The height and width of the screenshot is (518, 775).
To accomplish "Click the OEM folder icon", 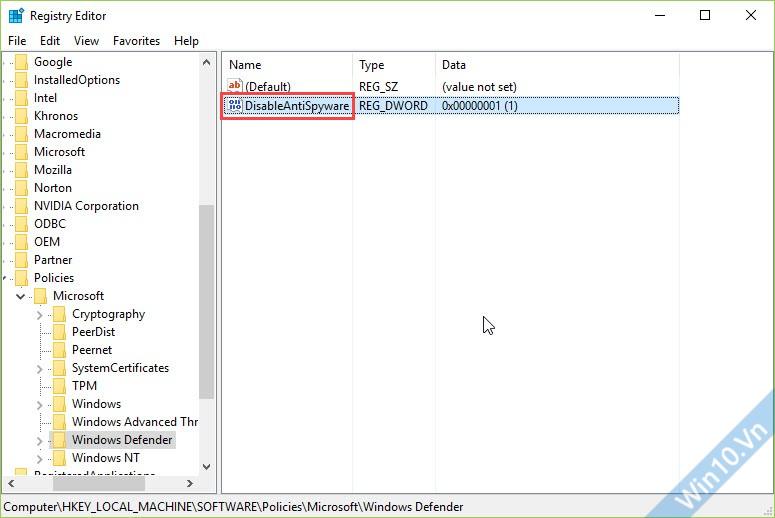I will (21, 242).
